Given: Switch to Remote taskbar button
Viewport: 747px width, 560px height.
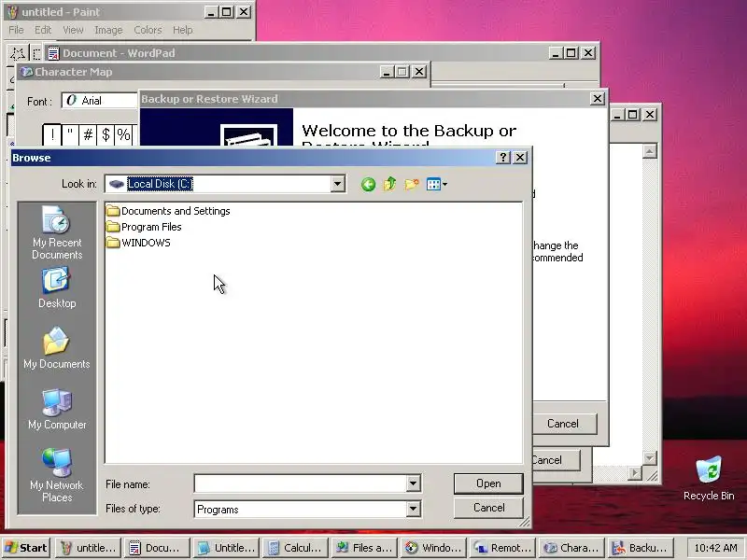Looking at the screenshot, I should click(503, 548).
